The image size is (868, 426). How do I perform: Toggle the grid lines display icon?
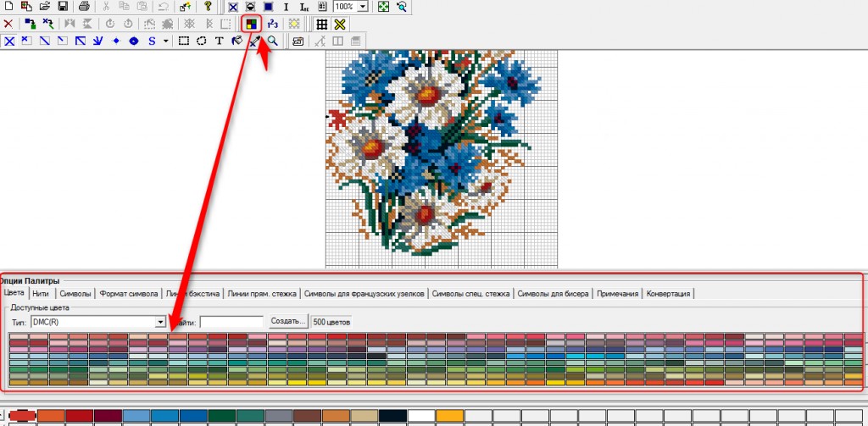(321, 25)
